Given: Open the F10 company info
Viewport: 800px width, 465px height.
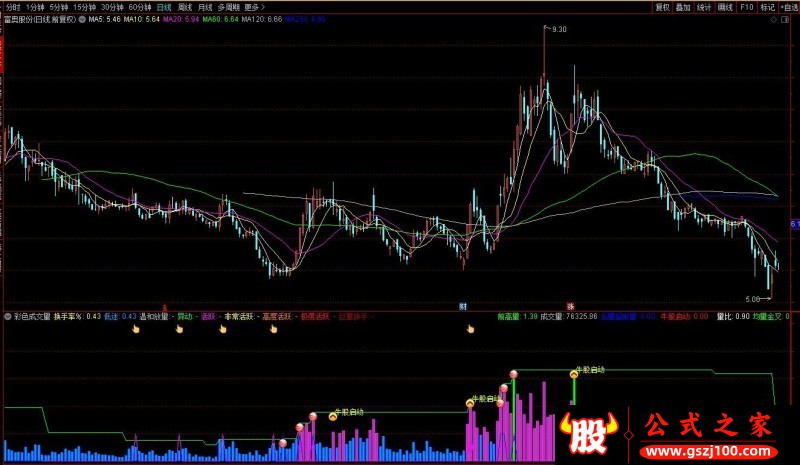Looking at the screenshot, I should tap(746, 7).
